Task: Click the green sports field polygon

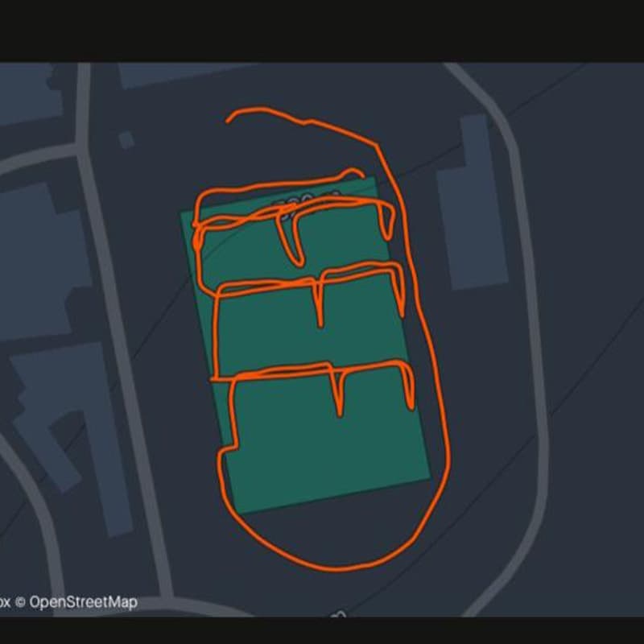Action: [306, 345]
